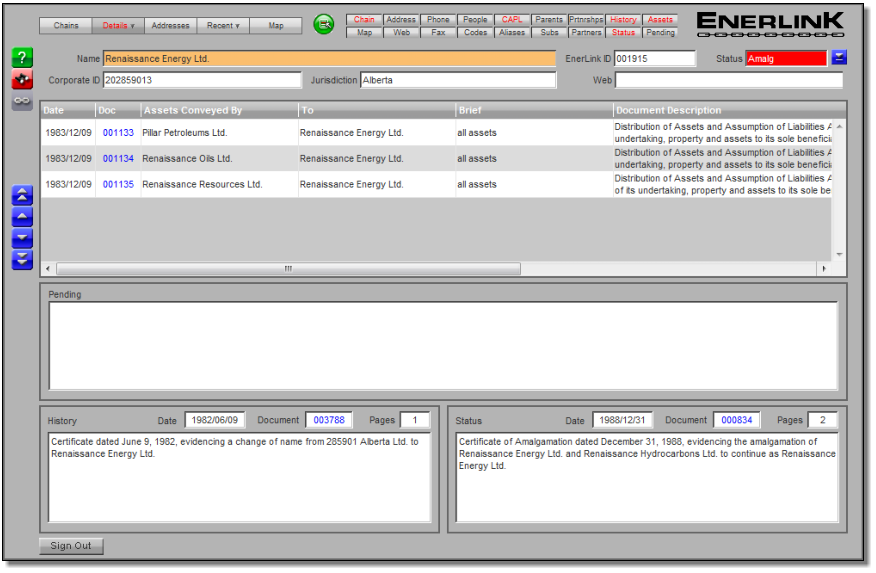Image resolution: width=876 pixels, height=573 pixels.
Task: Go to next record with single-down arrow
Action: coord(22,238)
